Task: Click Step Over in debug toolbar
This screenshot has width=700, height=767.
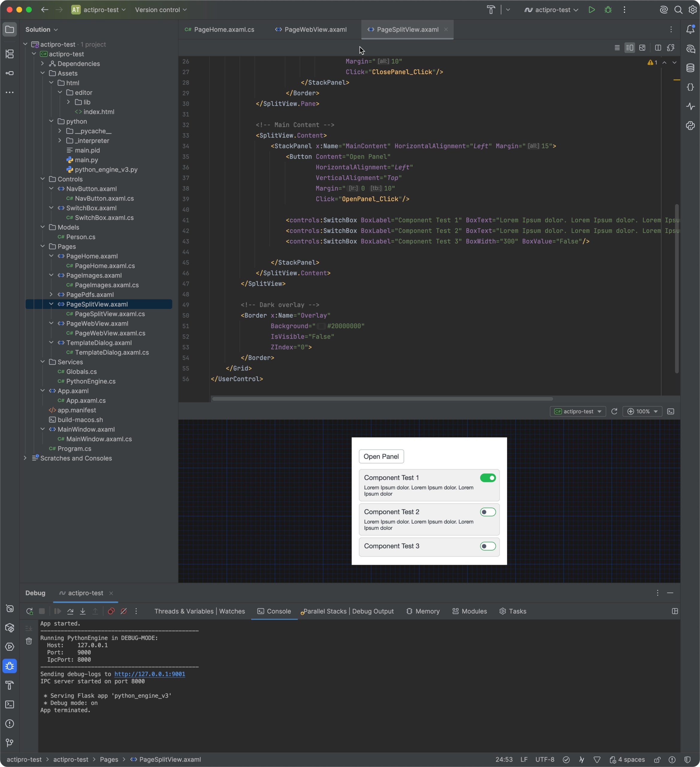Action: 70,611
